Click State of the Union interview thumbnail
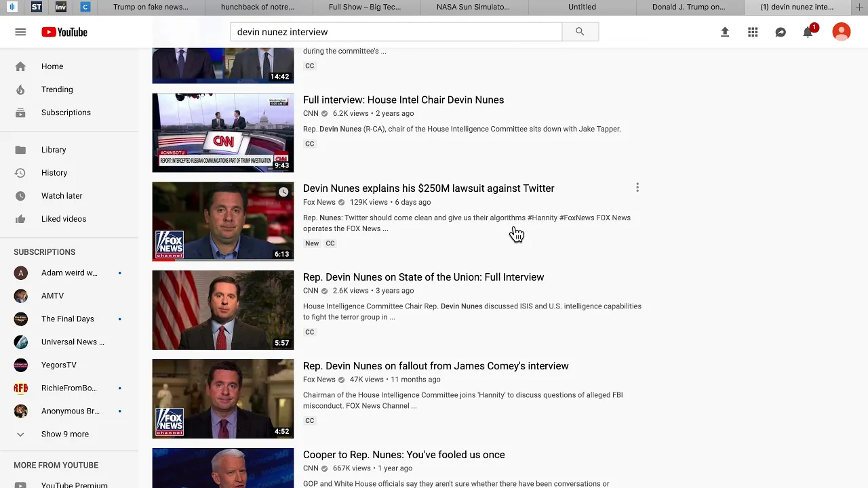The height and width of the screenshot is (488, 868). click(x=223, y=310)
